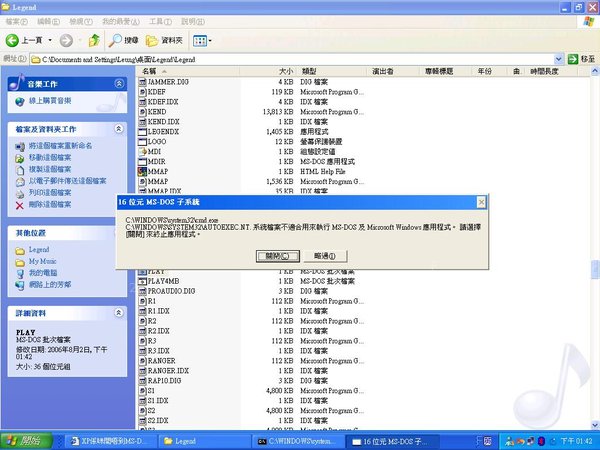Select the MMAP HTML Help File icon
600x450 pixels.
142,171
